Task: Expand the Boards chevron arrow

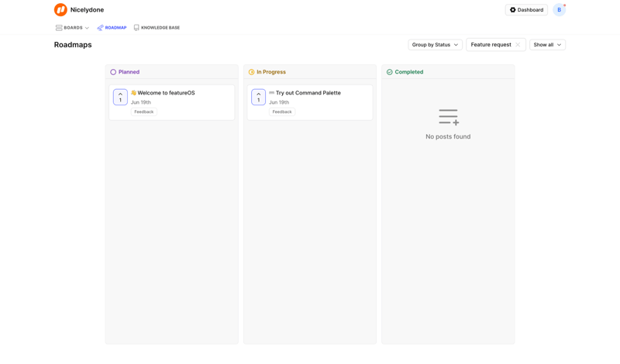Action: click(x=87, y=28)
